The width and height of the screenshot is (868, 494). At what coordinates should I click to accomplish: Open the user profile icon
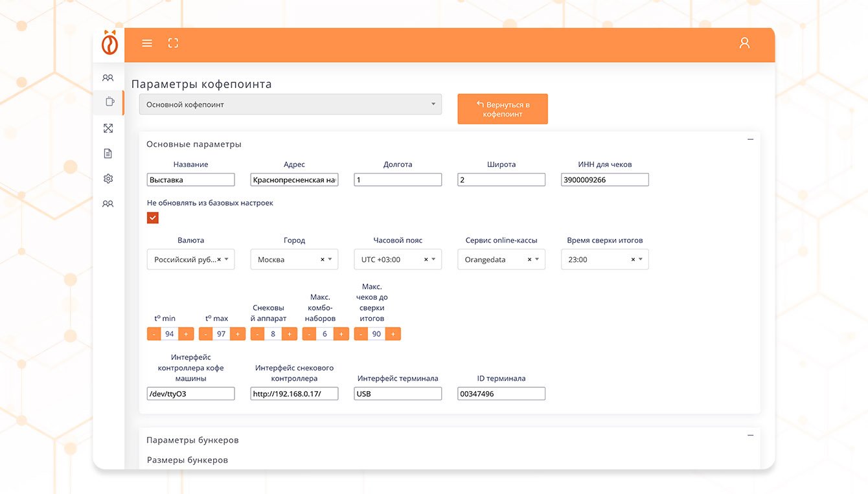[744, 43]
